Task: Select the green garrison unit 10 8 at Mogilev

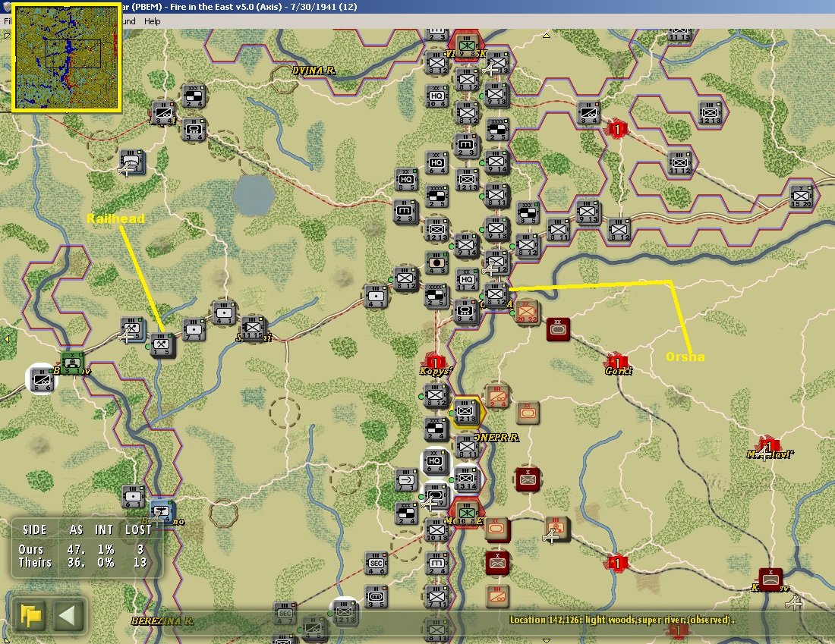Action: 467,513
